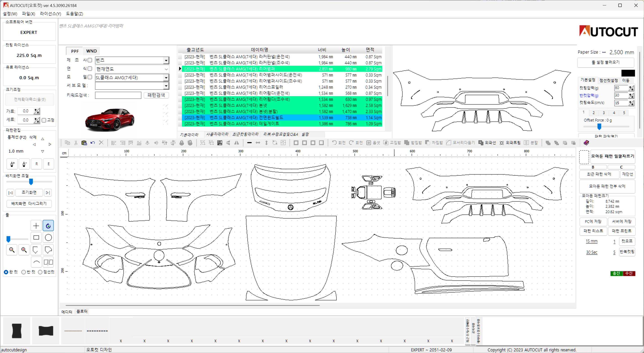Click the 배치화면 조절 slider handle

point(31,182)
